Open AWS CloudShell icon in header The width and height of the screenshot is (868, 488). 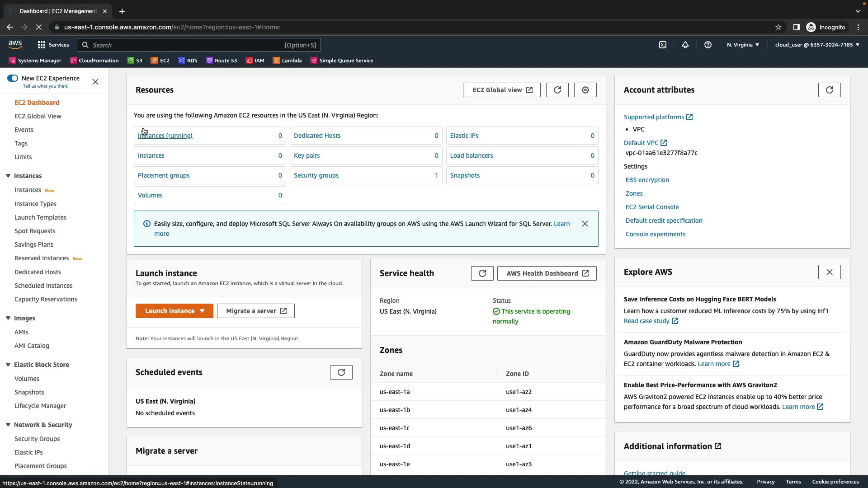663,45
